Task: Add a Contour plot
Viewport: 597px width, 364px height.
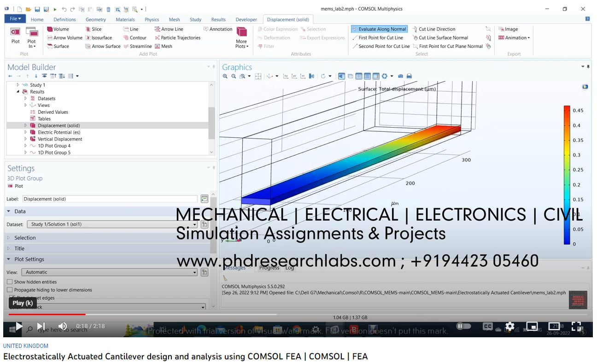Action: (x=135, y=38)
